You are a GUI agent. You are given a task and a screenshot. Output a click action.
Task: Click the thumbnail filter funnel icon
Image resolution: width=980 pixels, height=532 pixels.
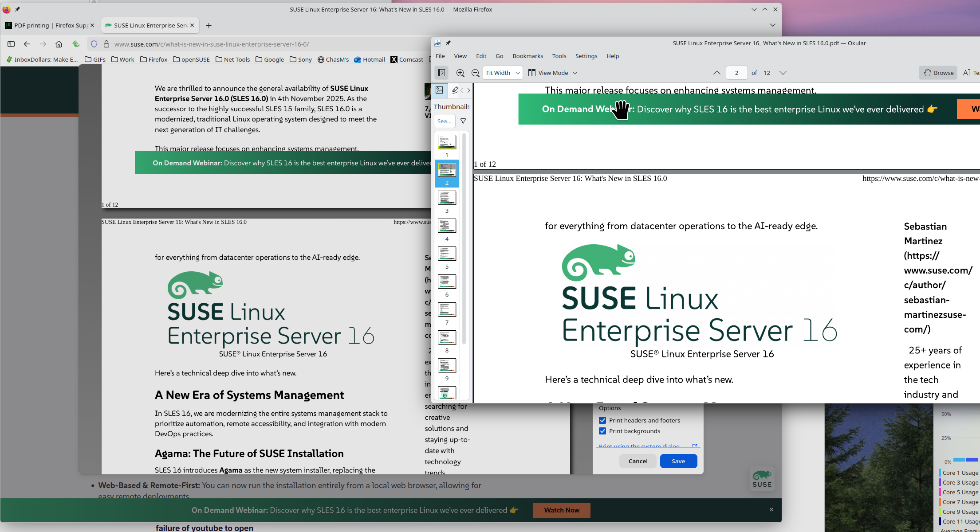pyautogui.click(x=463, y=121)
